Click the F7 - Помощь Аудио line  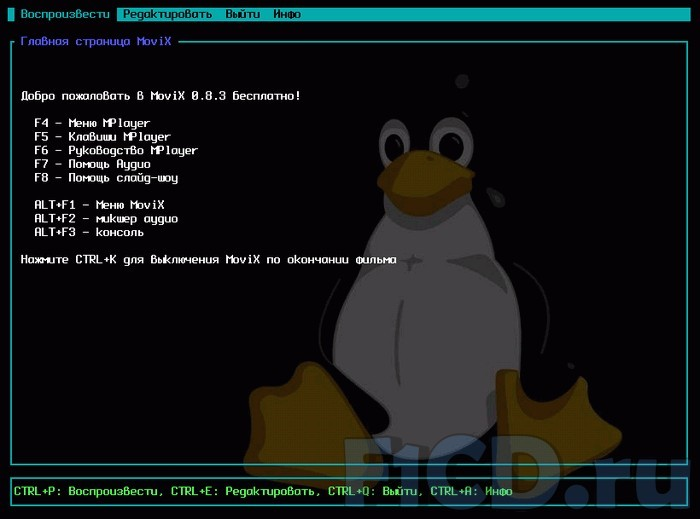(x=92, y=164)
